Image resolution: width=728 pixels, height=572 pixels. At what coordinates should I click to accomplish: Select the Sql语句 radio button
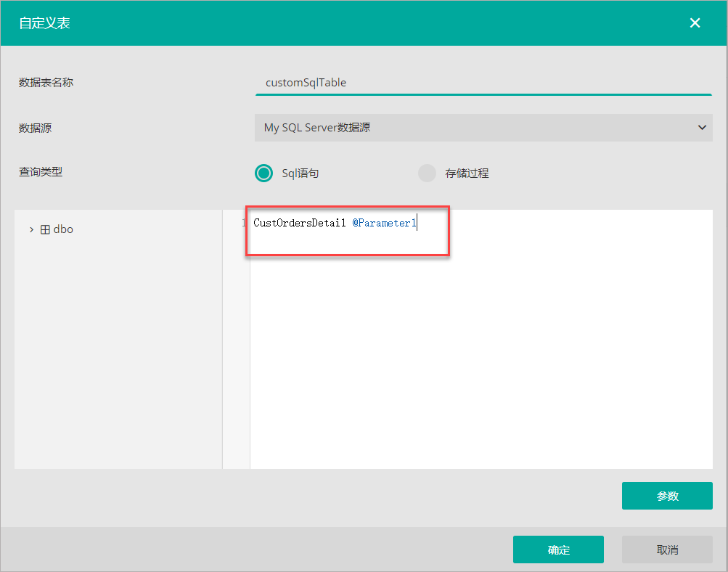click(263, 173)
